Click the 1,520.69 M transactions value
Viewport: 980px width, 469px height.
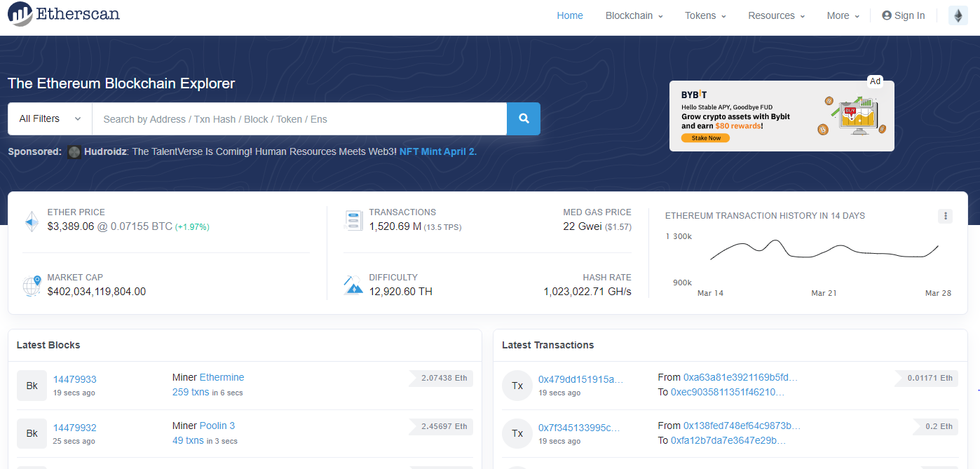click(395, 226)
